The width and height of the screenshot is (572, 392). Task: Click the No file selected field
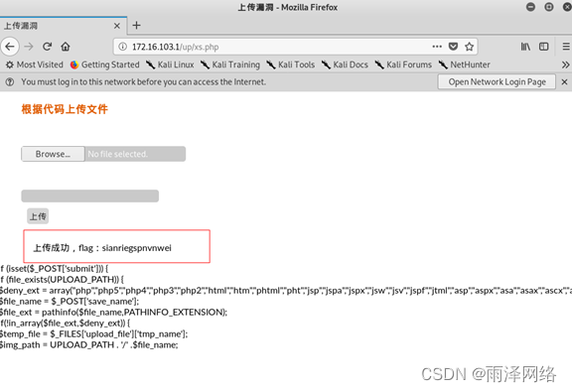tap(135, 154)
